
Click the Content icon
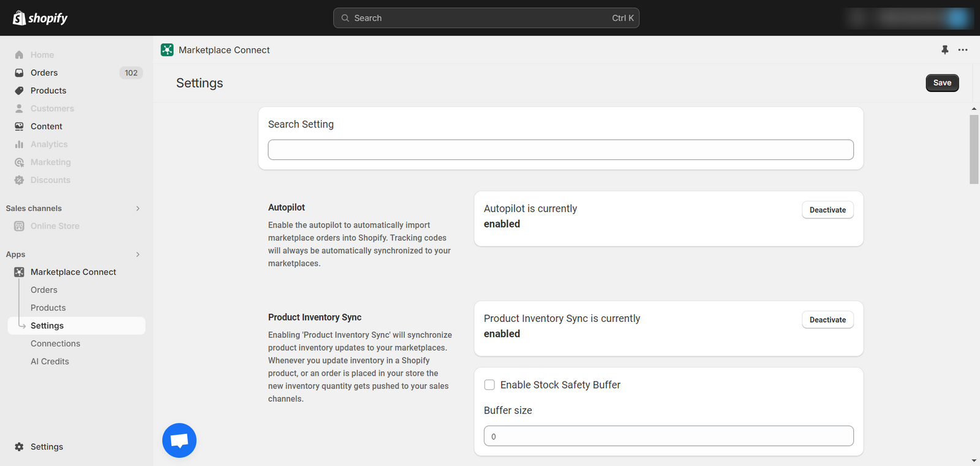point(19,126)
